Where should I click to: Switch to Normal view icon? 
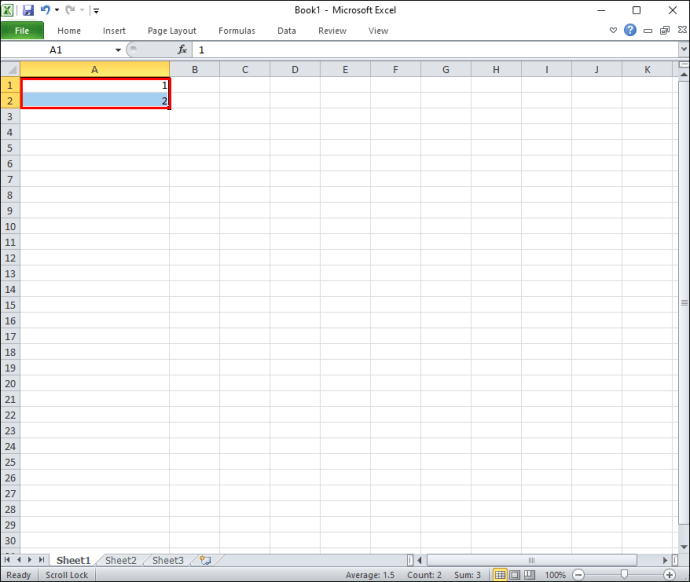click(x=500, y=575)
